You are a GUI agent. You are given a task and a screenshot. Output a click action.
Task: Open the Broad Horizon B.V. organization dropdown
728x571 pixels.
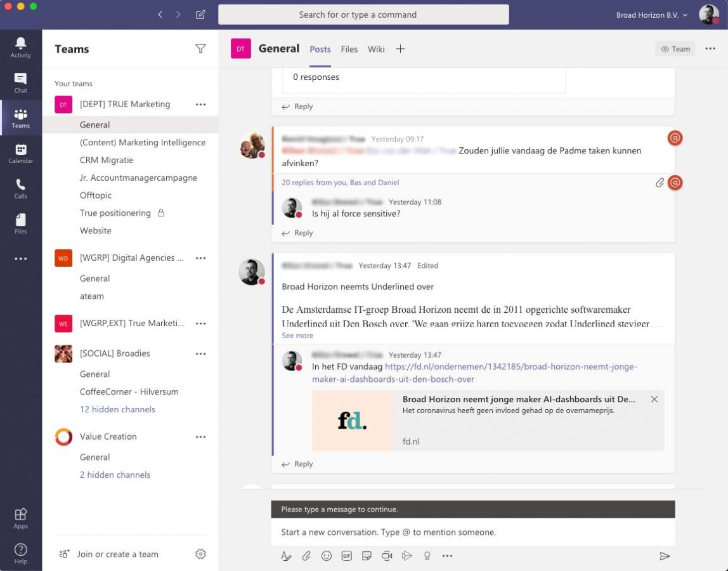[x=651, y=15]
